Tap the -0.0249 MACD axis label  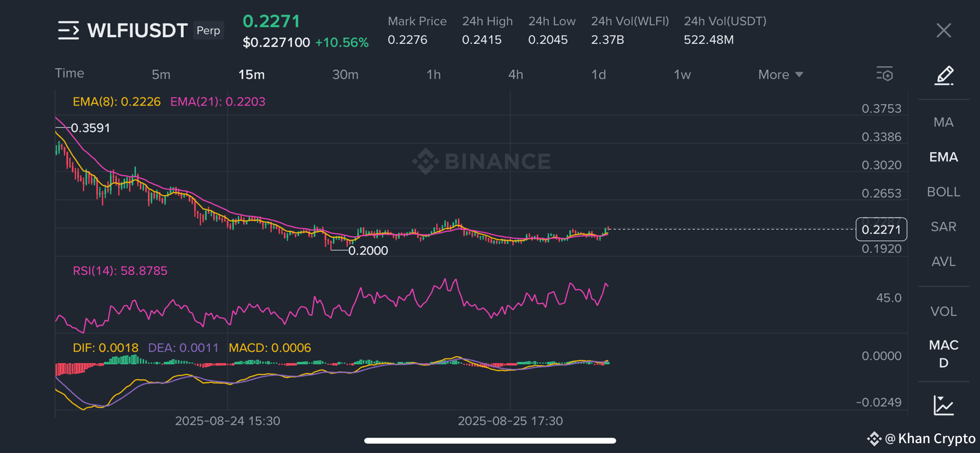click(x=879, y=402)
